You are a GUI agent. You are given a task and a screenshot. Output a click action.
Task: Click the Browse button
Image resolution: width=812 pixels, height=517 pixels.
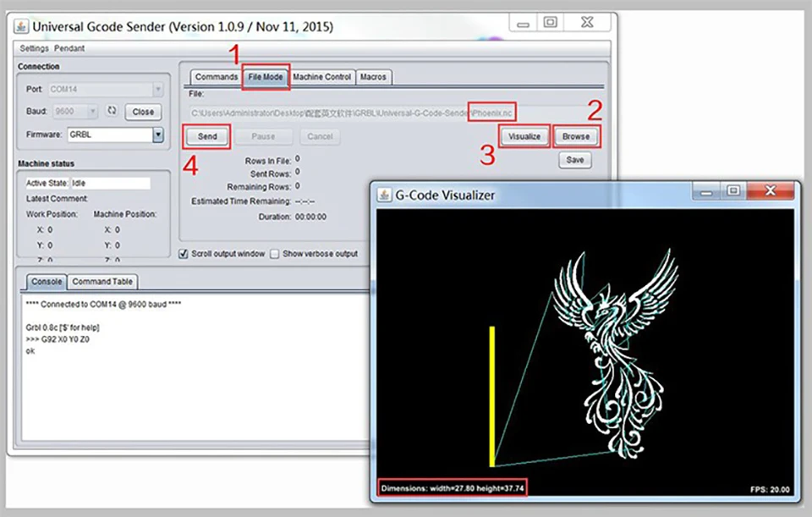[x=576, y=136]
